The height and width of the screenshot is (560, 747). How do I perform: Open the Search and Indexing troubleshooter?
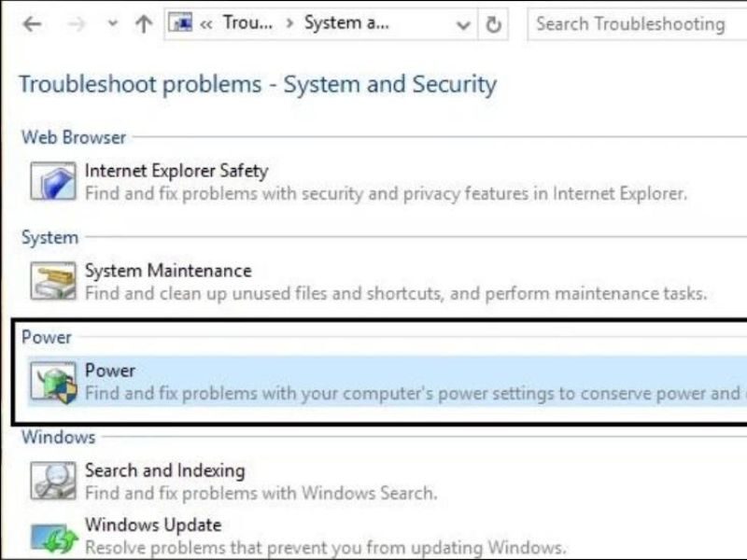pyautogui.click(x=164, y=470)
